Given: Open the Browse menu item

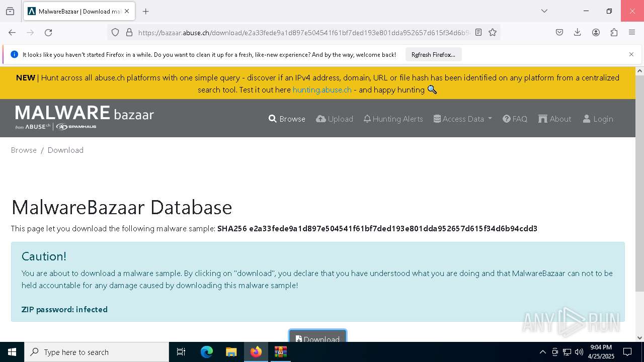Looking at the screenshot, I should [287, 119].
